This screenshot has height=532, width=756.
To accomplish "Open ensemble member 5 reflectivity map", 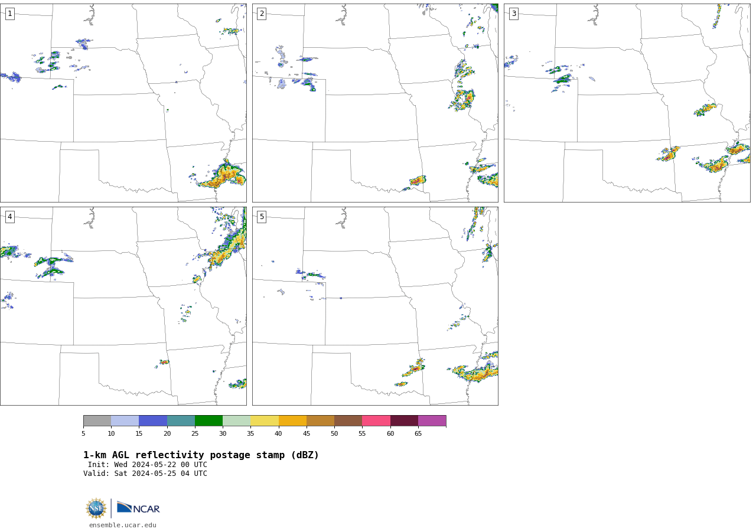I will (375, 306).
